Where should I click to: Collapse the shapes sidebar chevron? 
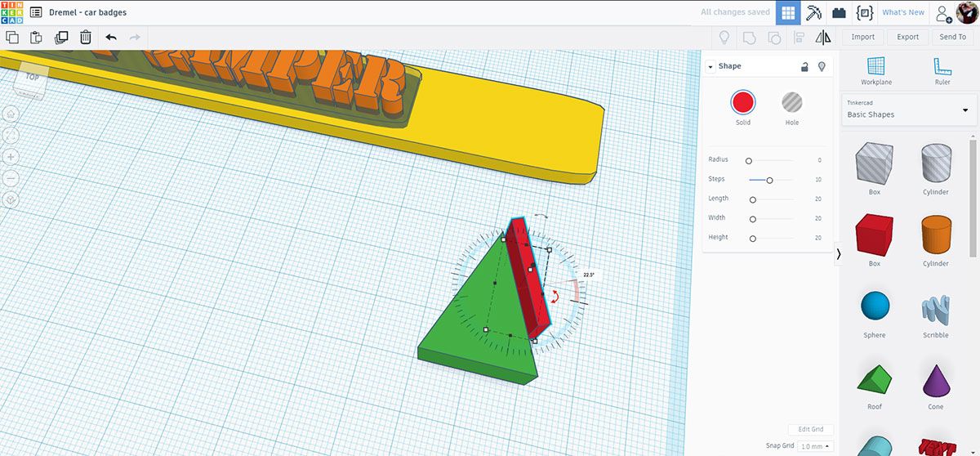839,254
